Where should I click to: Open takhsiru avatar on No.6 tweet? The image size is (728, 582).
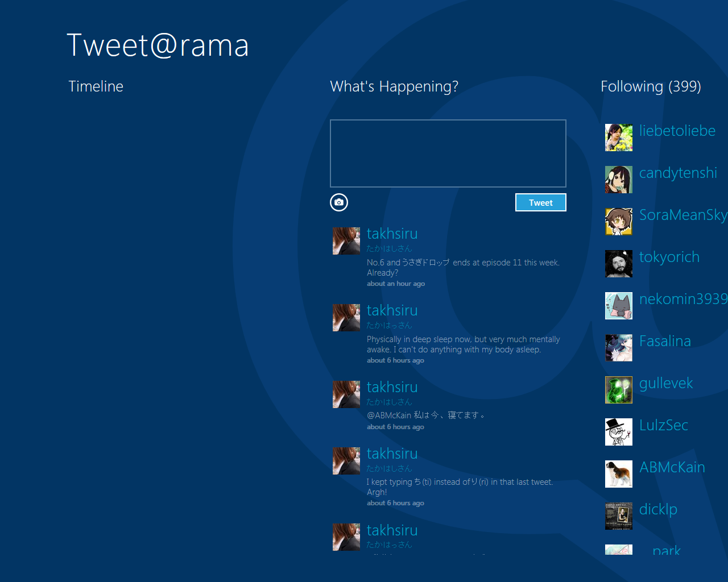[346, 241]
